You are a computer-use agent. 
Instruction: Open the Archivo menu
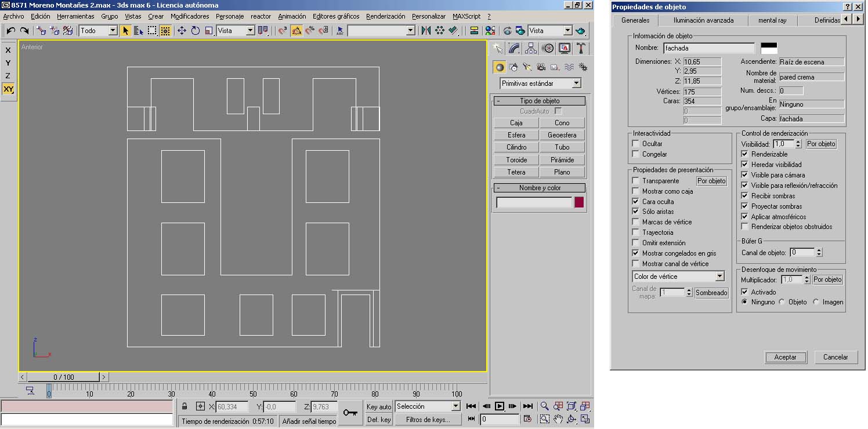14,16
